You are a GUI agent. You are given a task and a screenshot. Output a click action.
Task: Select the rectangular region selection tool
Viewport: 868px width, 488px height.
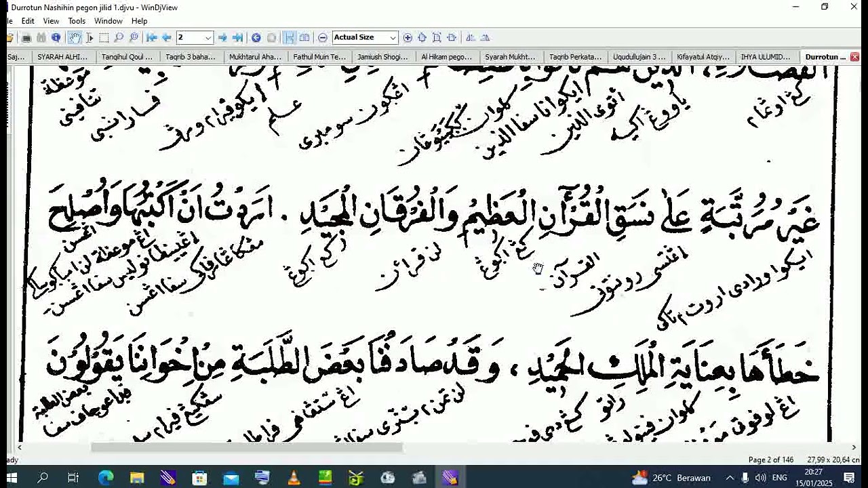coord(104,37)
